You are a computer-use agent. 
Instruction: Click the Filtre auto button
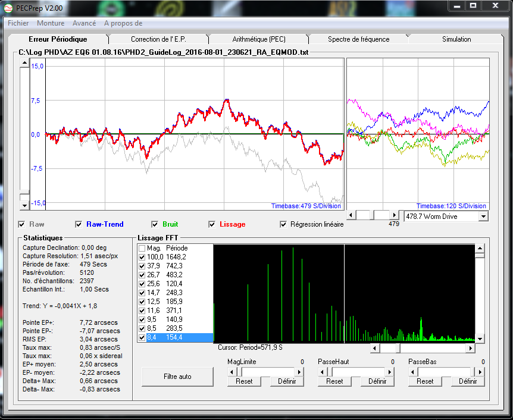177,377
